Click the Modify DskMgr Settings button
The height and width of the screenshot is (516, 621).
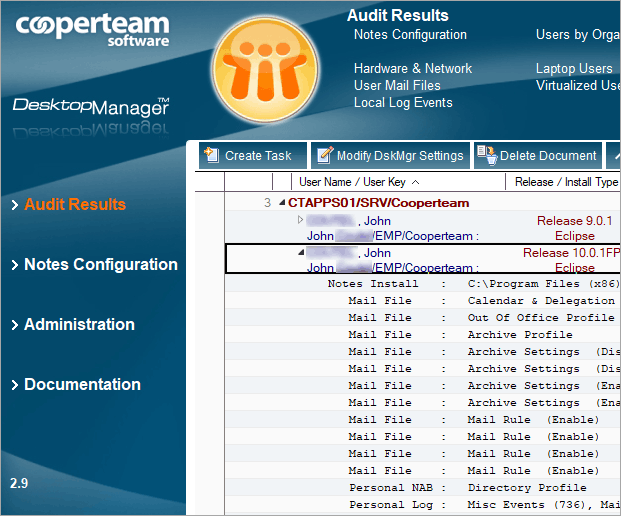[x=391, y=155]
